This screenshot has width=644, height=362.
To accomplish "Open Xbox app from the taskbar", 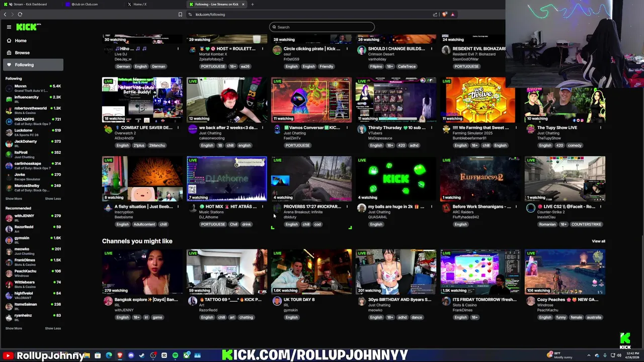I will click(x=186, y=355).
